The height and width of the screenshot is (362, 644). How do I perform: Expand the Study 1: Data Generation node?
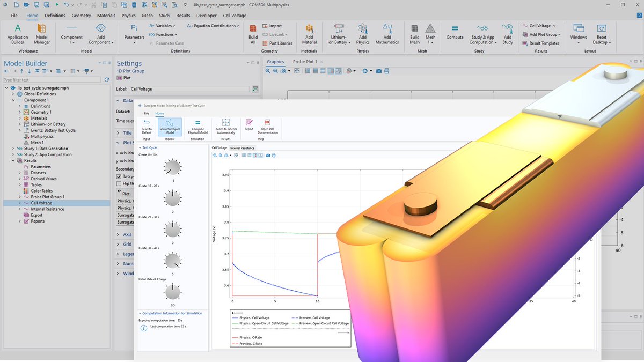(13, 149)
